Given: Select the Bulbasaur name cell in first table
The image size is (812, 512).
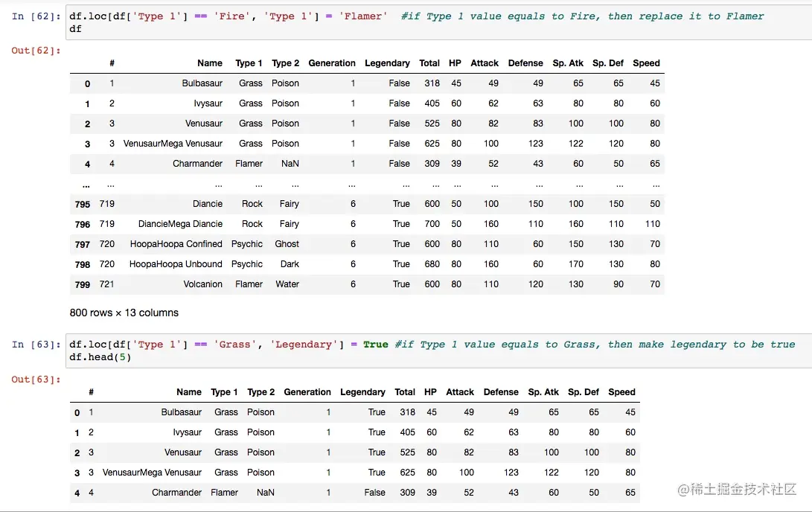Looking at the screenshot, I should (202, 83).
